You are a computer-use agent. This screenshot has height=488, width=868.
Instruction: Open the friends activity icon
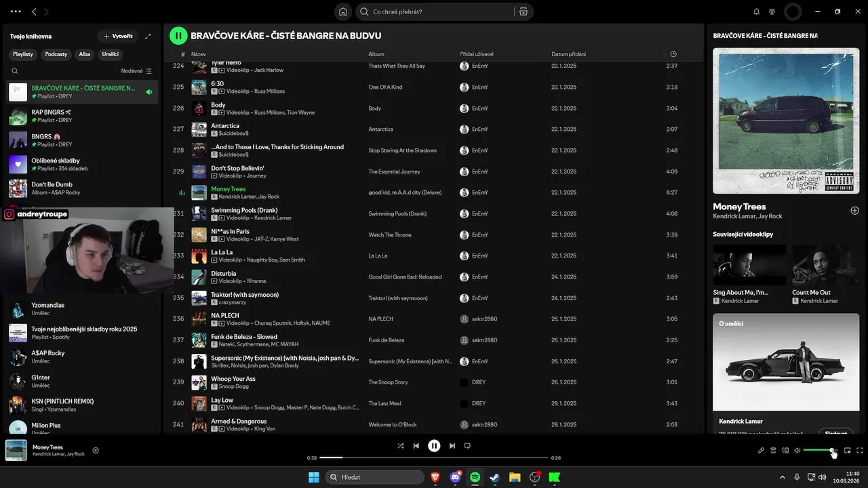point(772,12)
